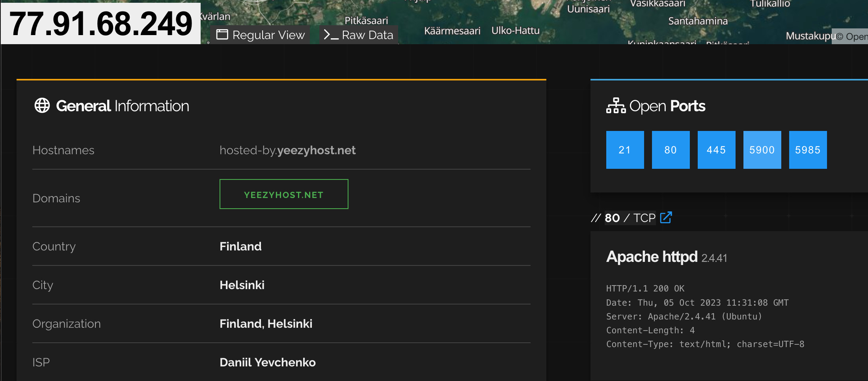Click the HTTP/1.1 200 OK response line
Viewport: 868px width, 381px height.
coord(645,288)
